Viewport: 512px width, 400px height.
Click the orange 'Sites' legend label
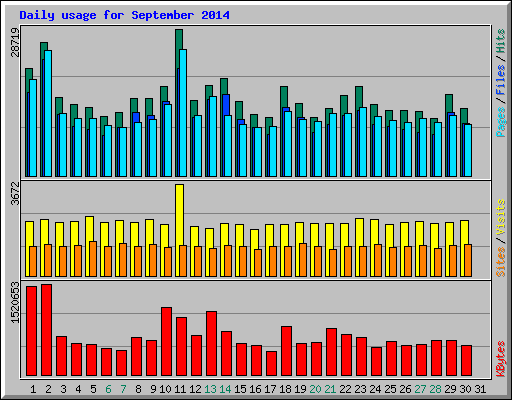tap(501, 262)
